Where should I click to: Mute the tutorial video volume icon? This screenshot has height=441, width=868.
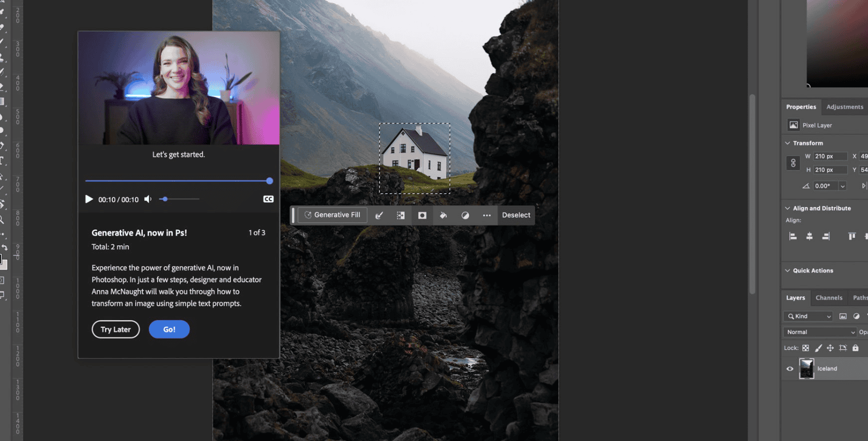point(148,199)
